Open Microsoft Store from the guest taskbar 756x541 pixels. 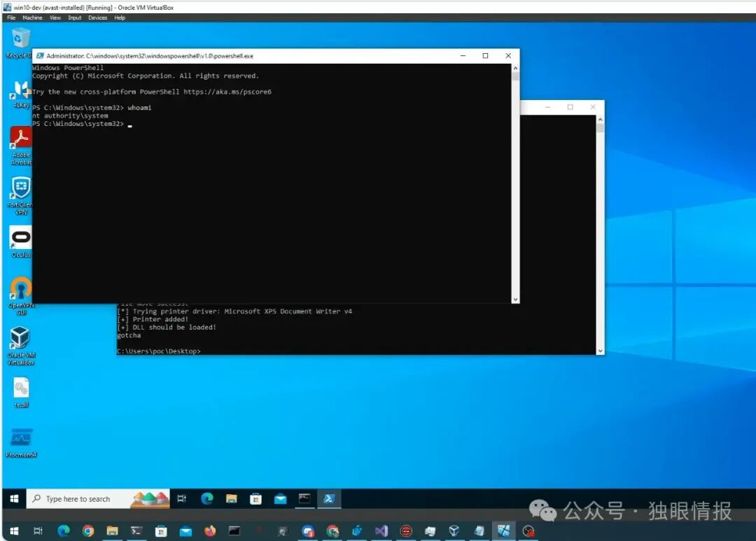[x=255, y=498]
